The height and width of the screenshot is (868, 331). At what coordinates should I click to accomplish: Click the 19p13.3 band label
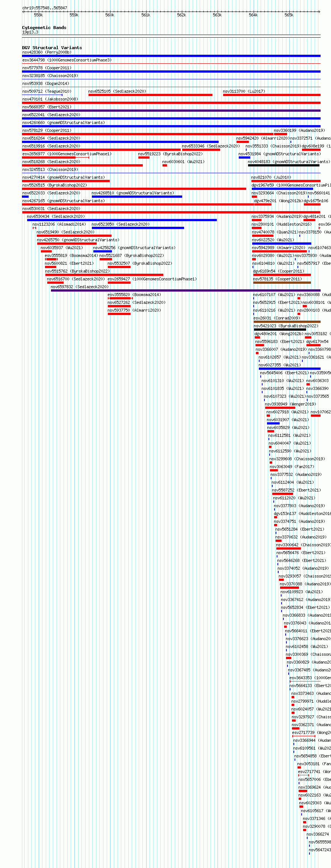coord(30,32)
